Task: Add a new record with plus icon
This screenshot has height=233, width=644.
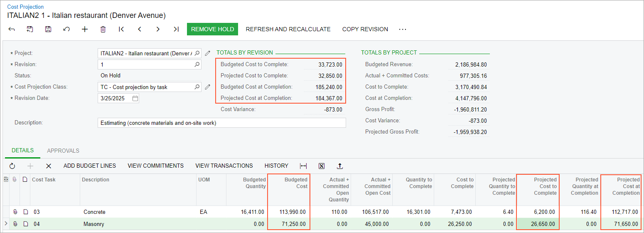Action: (85, 29)
